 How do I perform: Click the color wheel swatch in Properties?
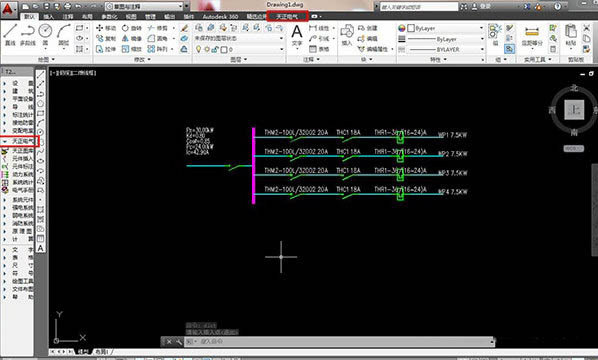[401, 28]
